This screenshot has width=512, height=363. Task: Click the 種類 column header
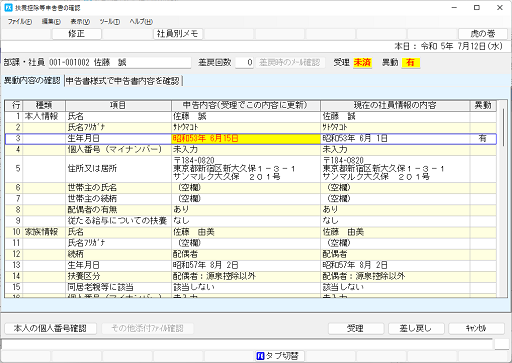44,105
